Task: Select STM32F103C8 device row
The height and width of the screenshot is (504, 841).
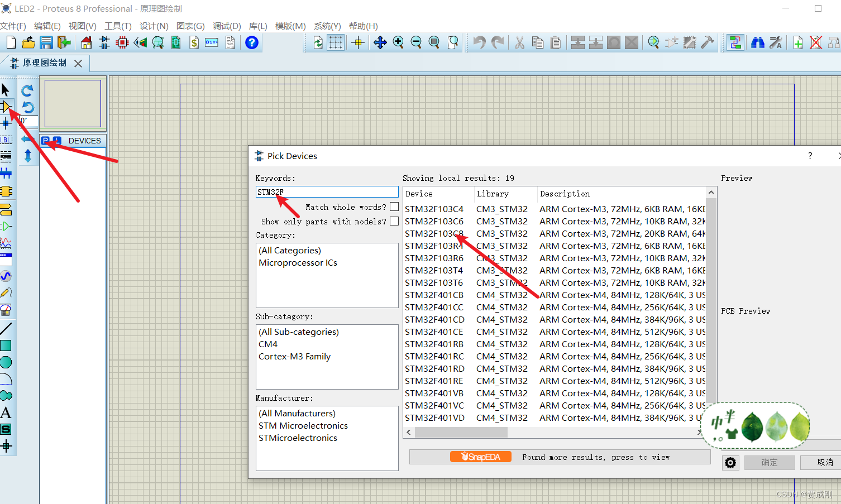Action: click(555, 233)
